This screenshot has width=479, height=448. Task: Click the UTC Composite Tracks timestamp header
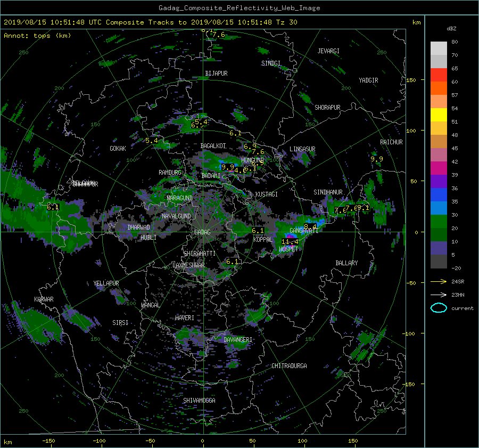coord(150,22)
